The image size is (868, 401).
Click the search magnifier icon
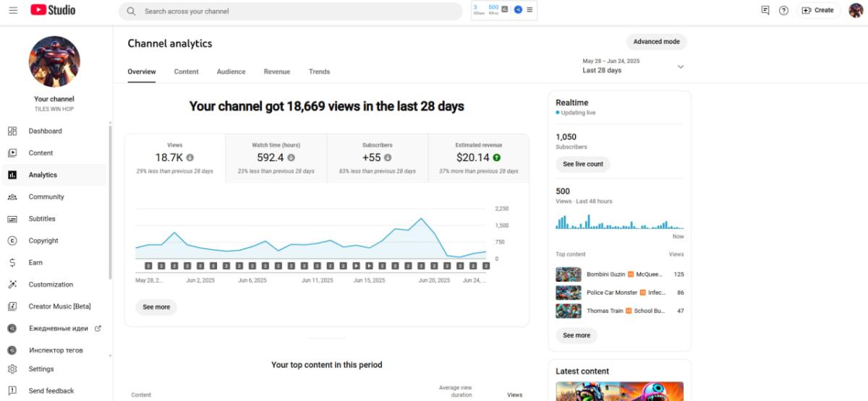point(131,11)
